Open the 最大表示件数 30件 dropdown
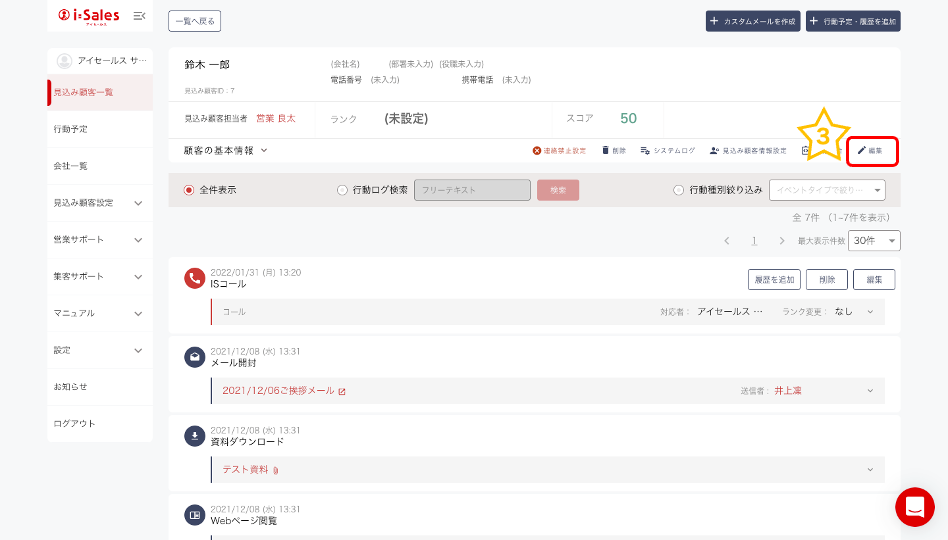948x540 pixels. pos(874,241)
